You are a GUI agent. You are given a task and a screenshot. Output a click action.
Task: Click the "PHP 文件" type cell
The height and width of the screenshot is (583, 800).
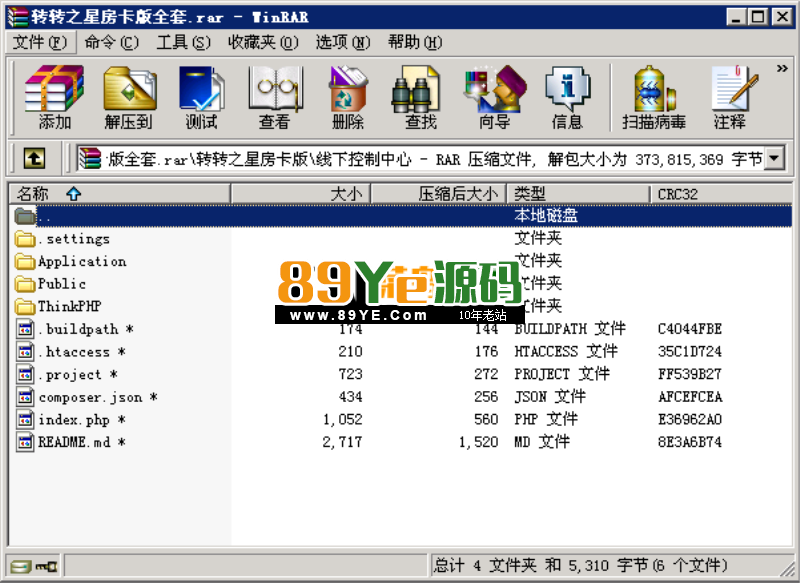pos(546,419)
